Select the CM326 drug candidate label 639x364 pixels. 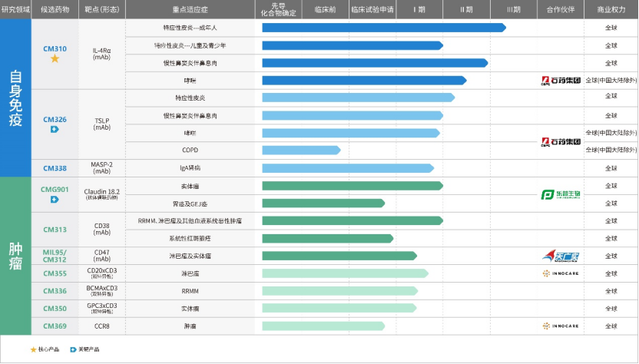click(x=55, y=120)
